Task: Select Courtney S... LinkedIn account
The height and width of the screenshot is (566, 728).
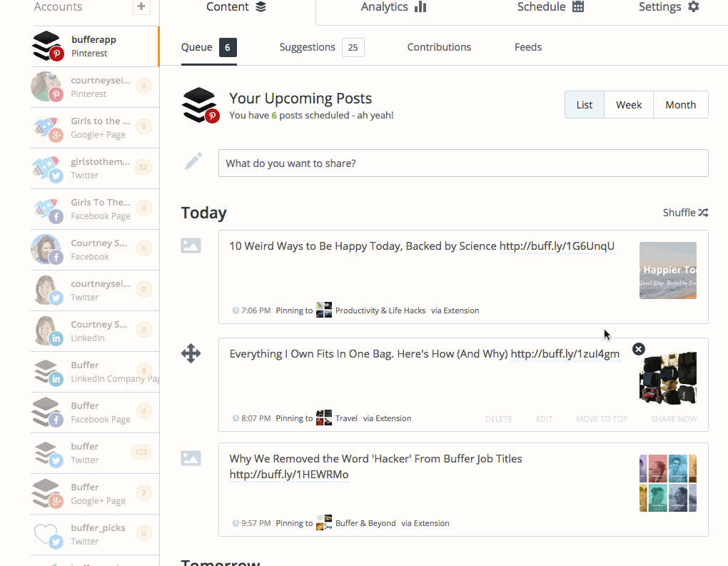Action: tap(95, 331)
